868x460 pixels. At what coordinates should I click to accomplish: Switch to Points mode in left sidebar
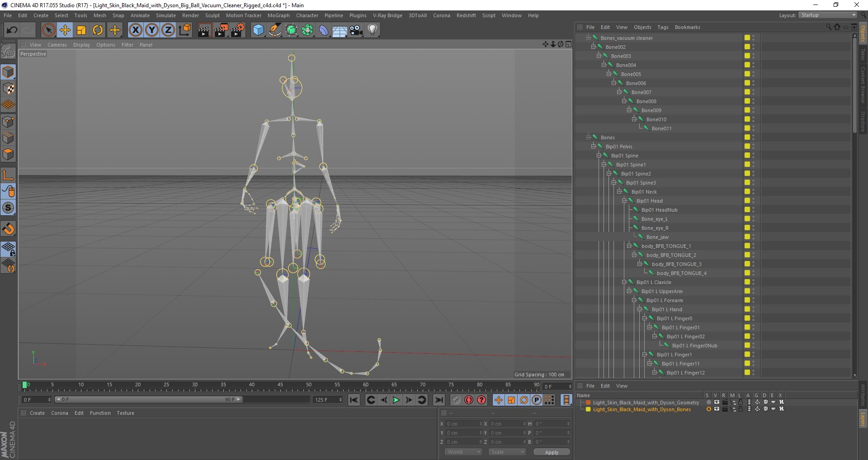(8, 122)
